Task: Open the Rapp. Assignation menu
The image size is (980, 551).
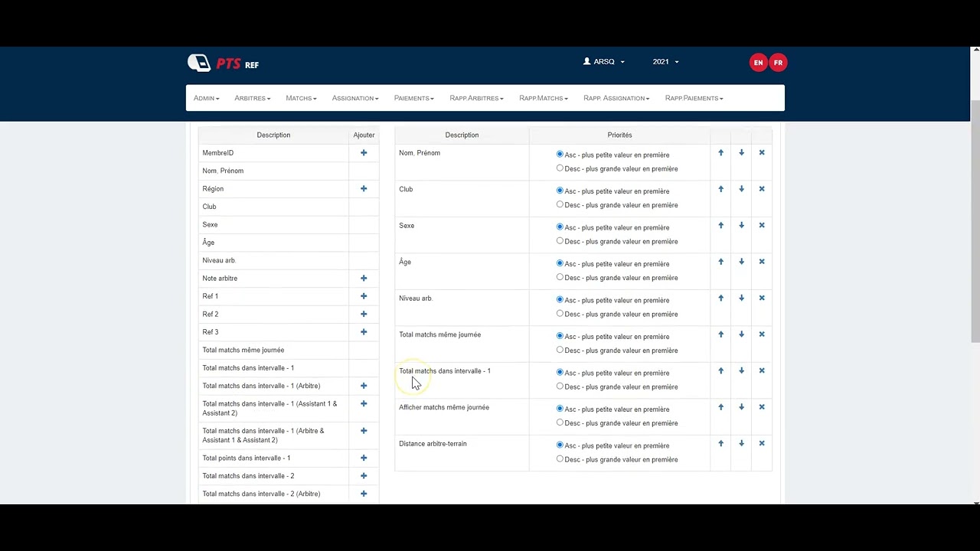Action: (616, 98)
